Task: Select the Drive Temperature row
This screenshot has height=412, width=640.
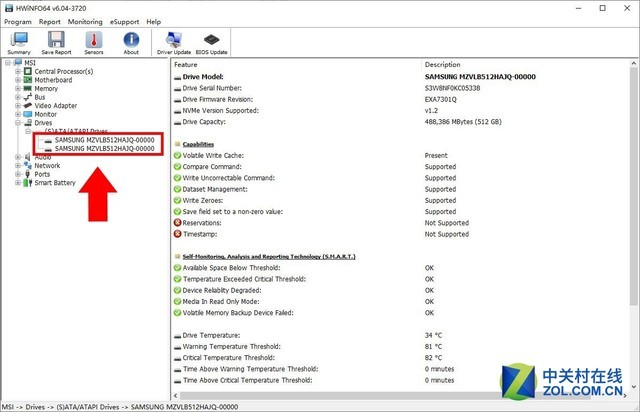Action: [401, 336]
